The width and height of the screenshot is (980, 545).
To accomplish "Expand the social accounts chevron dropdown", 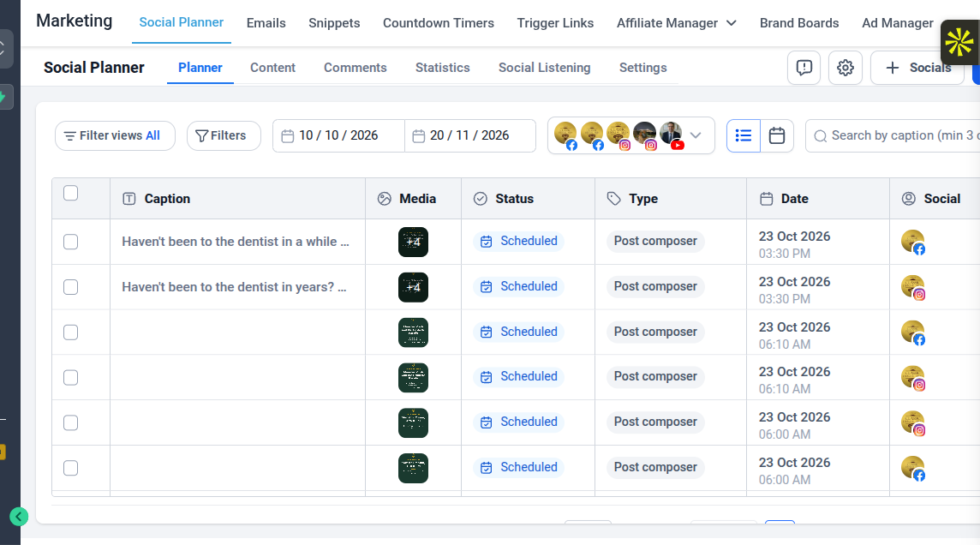I will (x=696, y=135).
